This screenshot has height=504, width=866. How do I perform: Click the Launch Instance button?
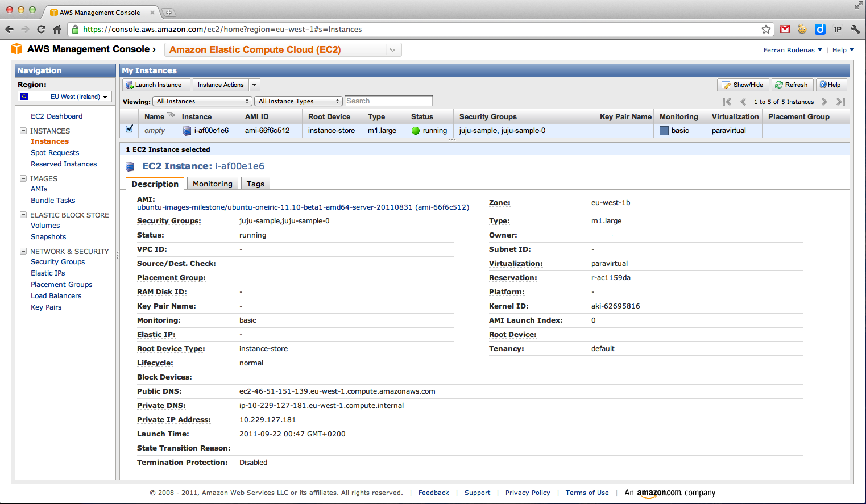point(156,85)
